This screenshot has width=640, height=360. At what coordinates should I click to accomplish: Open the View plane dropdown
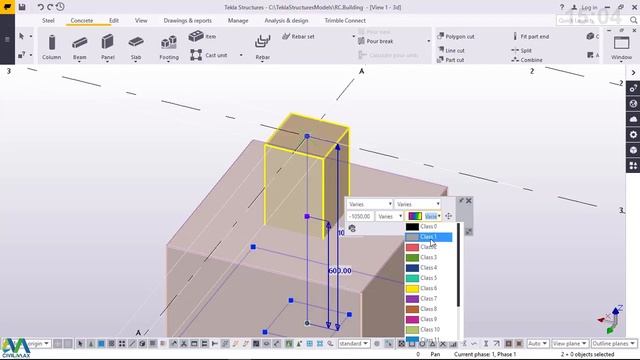click(x=569, y=344)
